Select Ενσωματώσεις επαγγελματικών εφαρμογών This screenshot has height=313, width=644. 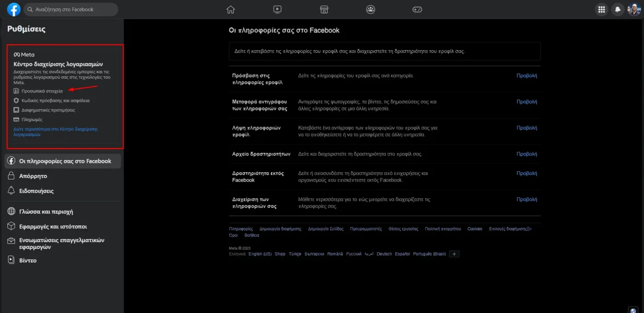point(63,243)
